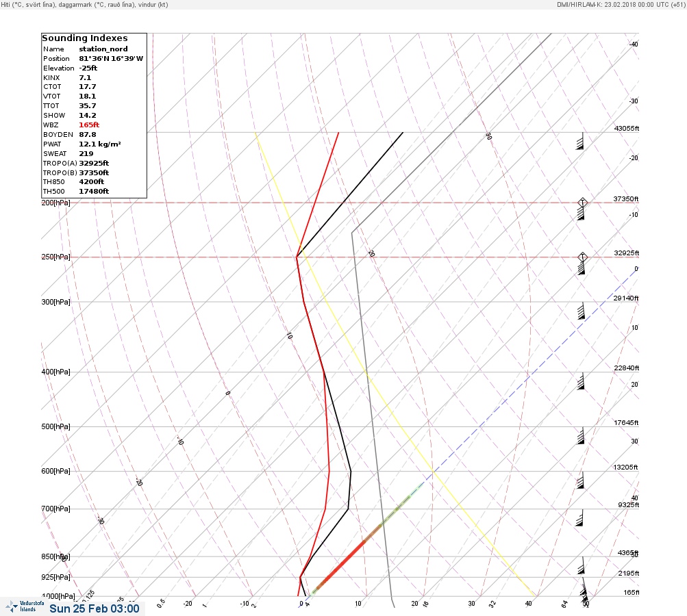Click the '400[hPa]' pressure label

pos(55,372)
